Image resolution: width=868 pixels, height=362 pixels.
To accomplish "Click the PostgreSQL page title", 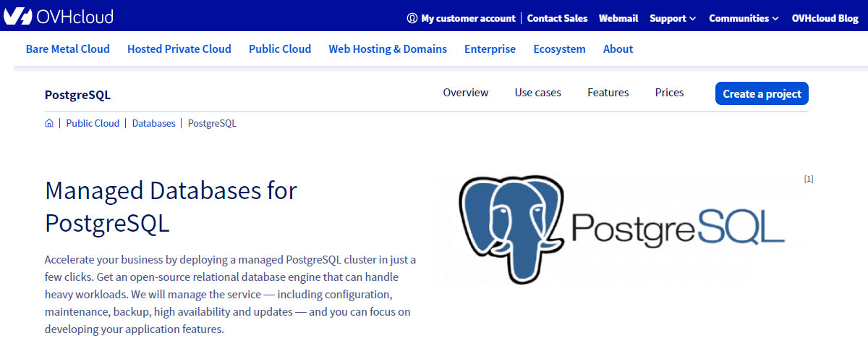I will pyautogui.click(x=77, y=95).
